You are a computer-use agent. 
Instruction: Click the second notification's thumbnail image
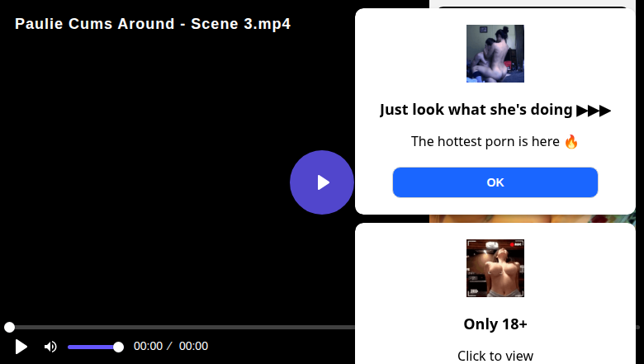tap(495, 268)
